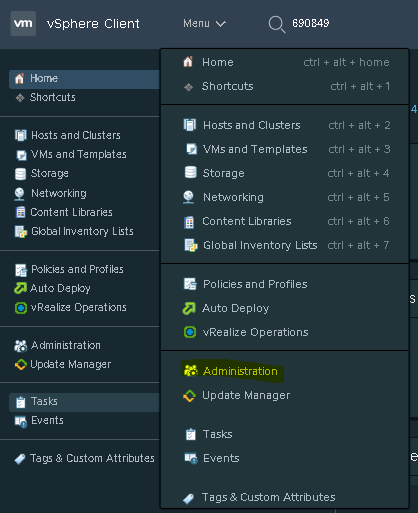Click the sidebar Content Libraries icon
The image size is (418, 513).
21,212
